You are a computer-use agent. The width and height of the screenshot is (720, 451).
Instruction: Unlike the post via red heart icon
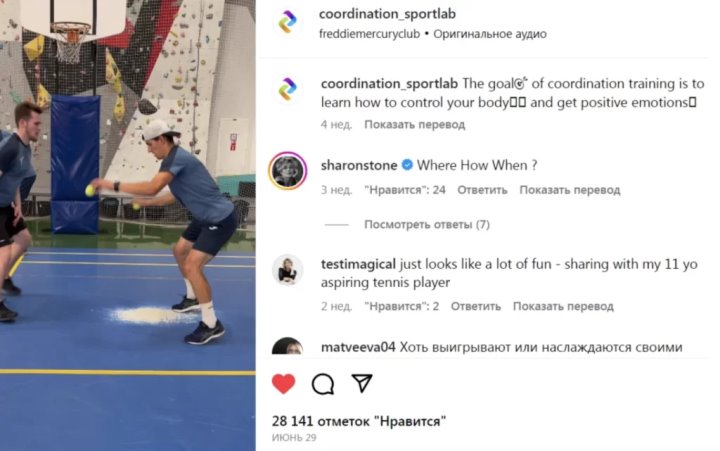283,384
